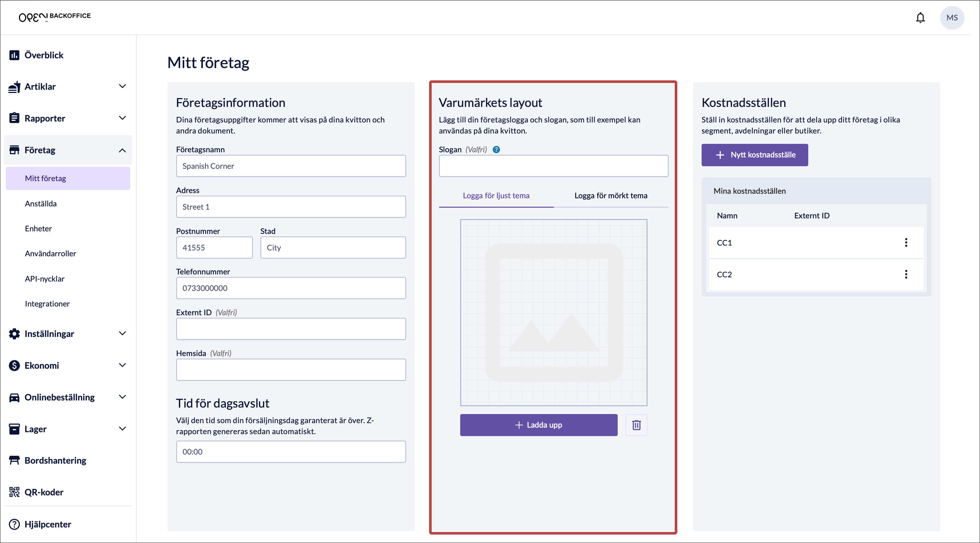The width and height of the screenshot is (980, 543).
Task: Click the Nytt kostnadsställe button
Action: [x=754, y=155]
